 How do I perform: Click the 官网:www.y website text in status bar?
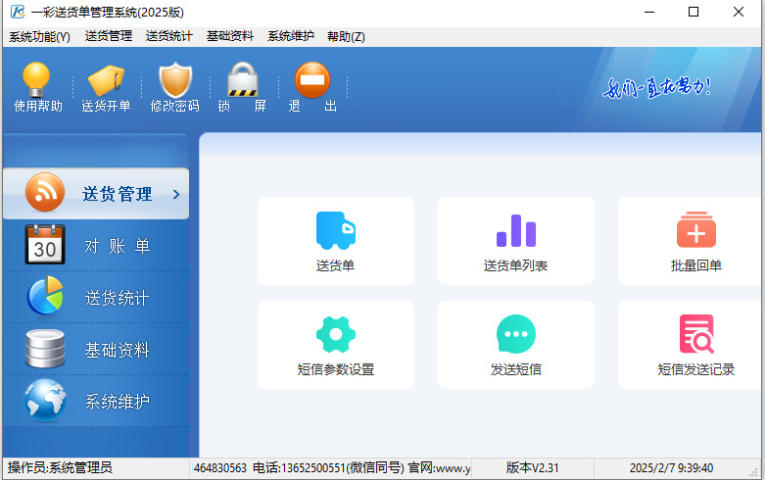(x=439, y=468)
